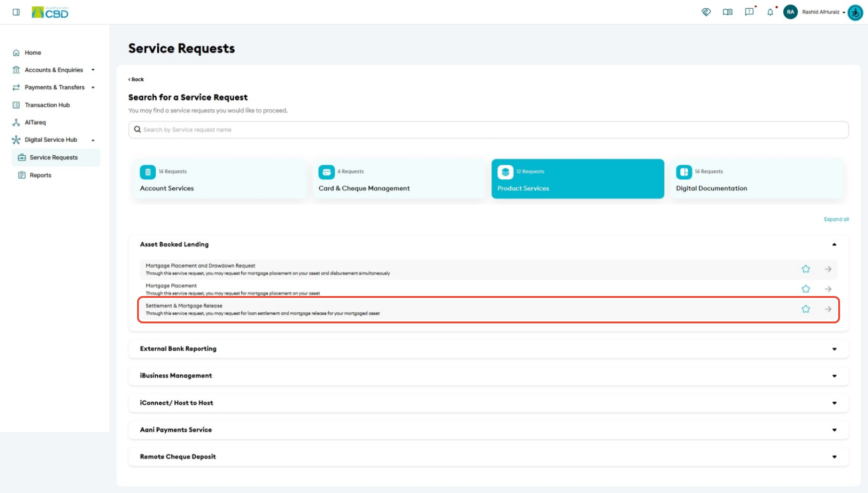Open Settlement & Mortgage Release title
The image size is (868, 493).
[x=184, y=306]
